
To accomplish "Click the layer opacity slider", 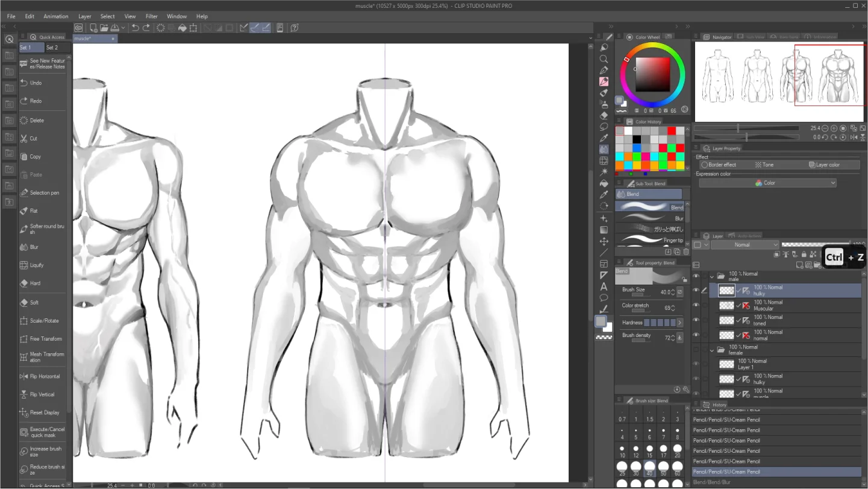I will 817,245.
